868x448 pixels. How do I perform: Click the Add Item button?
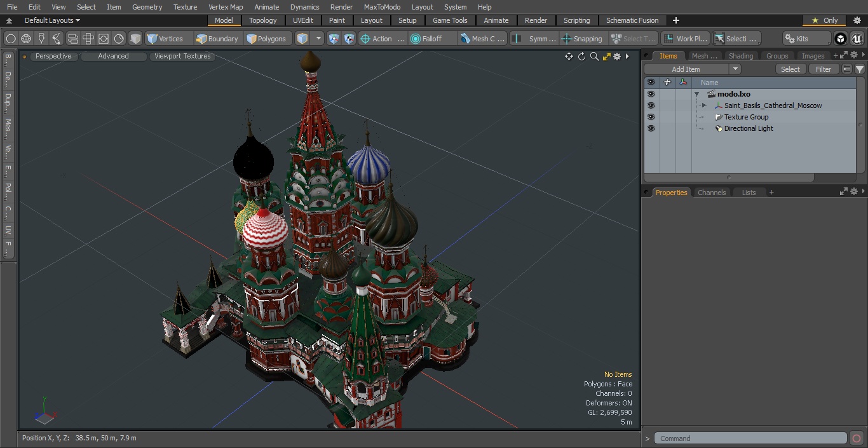[x=686, y=69]
